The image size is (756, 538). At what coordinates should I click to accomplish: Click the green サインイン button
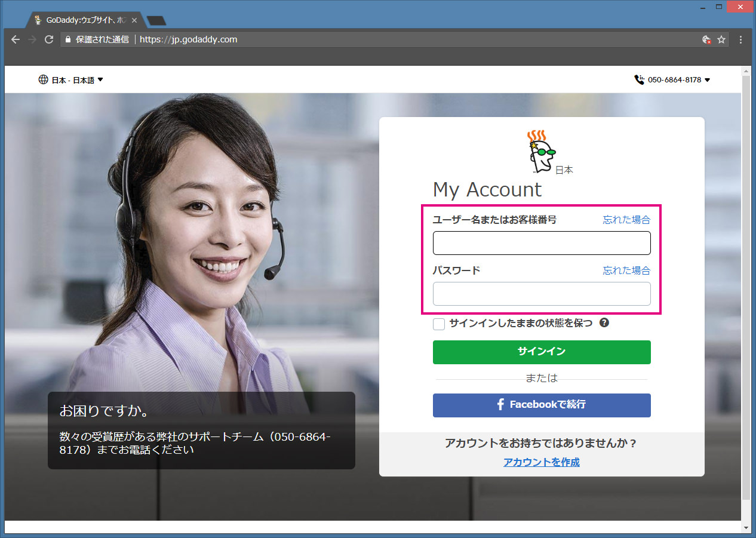click(x=542, y=352)
